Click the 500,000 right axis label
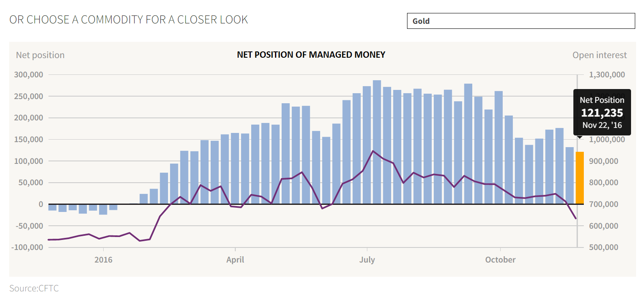644x306 pixels. pyautogui.click(x=606, y=247)
